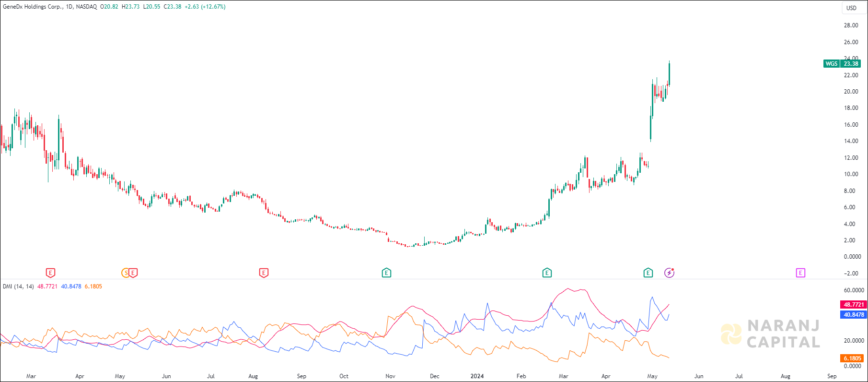868x382 pixels.
Task: Click the 14.00 price axis label
Action: 851,141
